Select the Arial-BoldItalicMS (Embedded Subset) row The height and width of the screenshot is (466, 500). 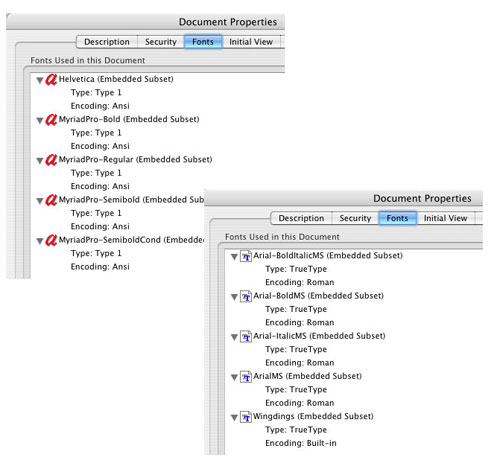click(328, 256)
